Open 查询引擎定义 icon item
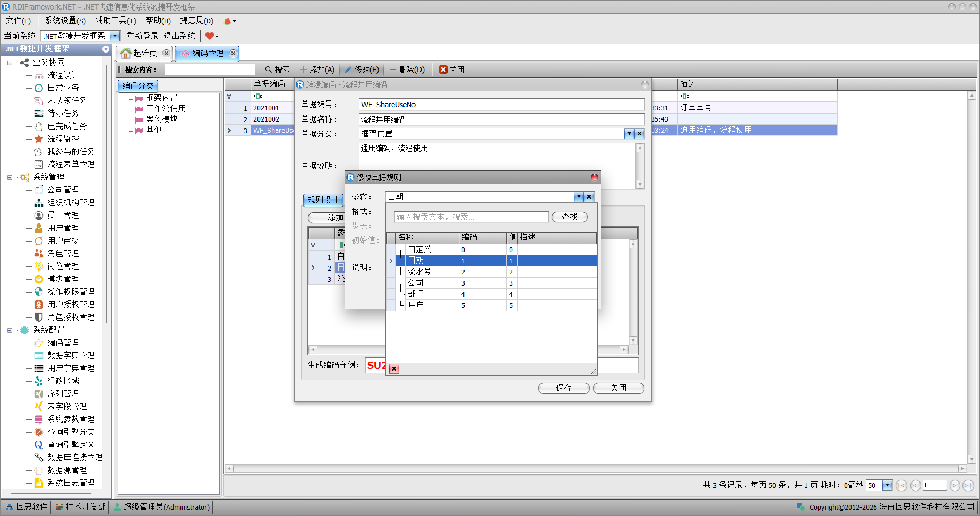This screenshot has height=516, width=980. pyautogui.click(x=39, y=444)
